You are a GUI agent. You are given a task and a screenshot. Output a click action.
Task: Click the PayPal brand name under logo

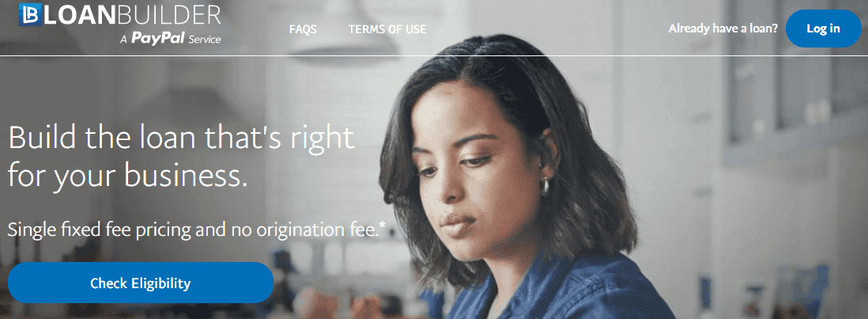point(158,40)
